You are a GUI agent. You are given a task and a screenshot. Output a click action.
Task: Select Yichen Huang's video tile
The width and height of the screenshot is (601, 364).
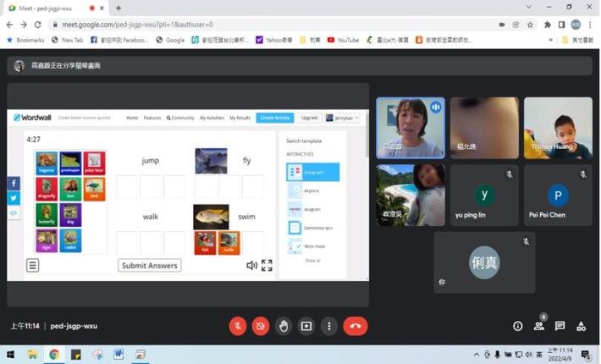[557, 128]
